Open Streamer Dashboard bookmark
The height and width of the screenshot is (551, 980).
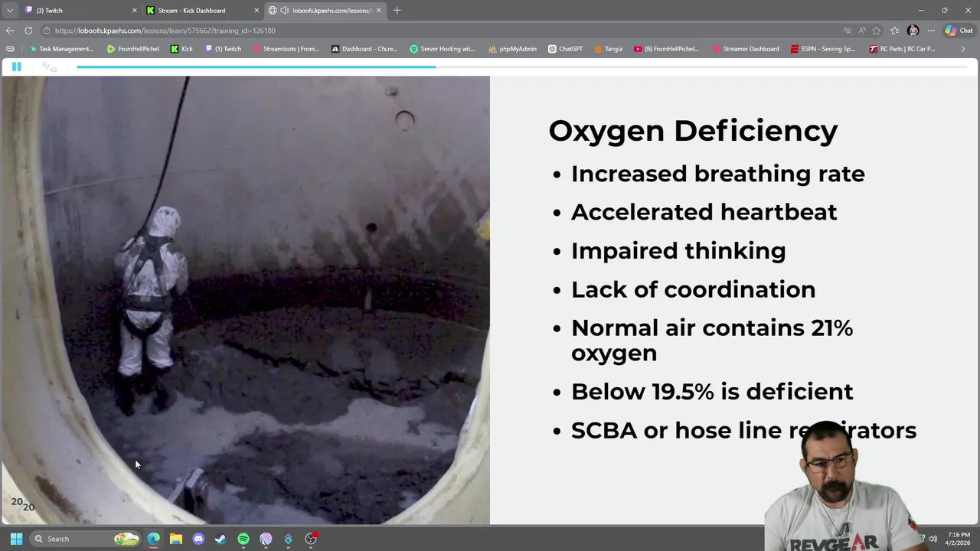point(746,49)
